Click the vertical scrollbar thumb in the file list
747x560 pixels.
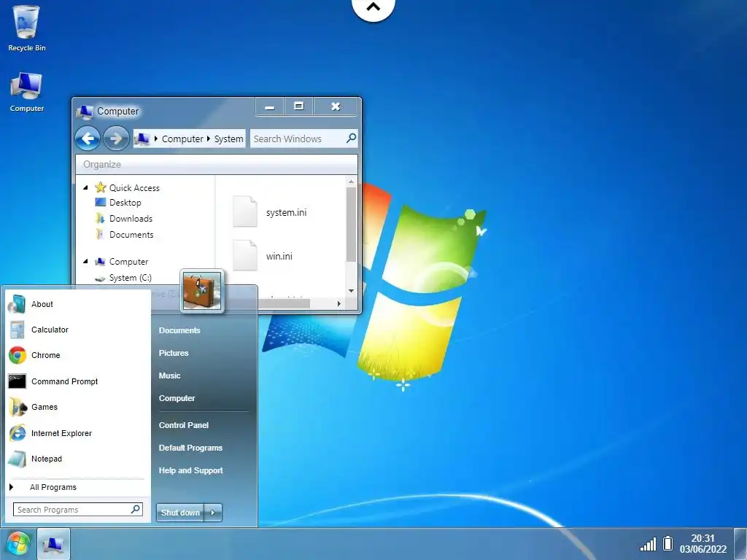351,225
